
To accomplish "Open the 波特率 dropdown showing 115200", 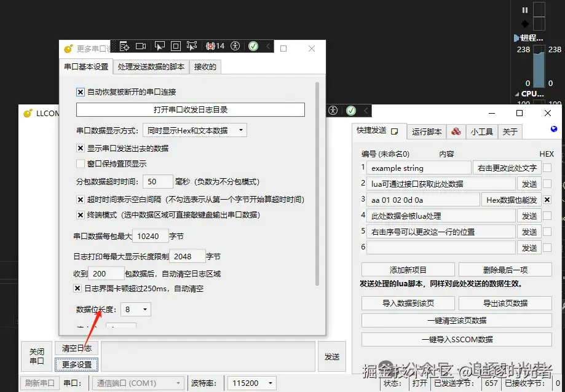I will (x=251, y=383).
